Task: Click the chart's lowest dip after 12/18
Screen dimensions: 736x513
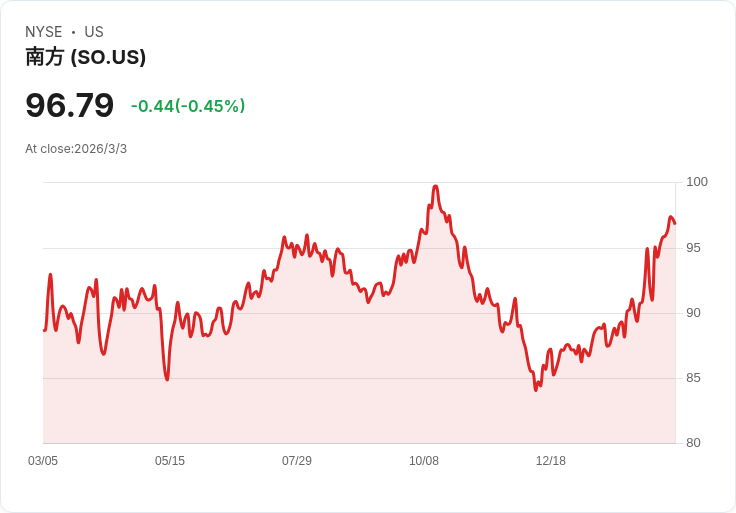Action: click(x=536, y=389)
